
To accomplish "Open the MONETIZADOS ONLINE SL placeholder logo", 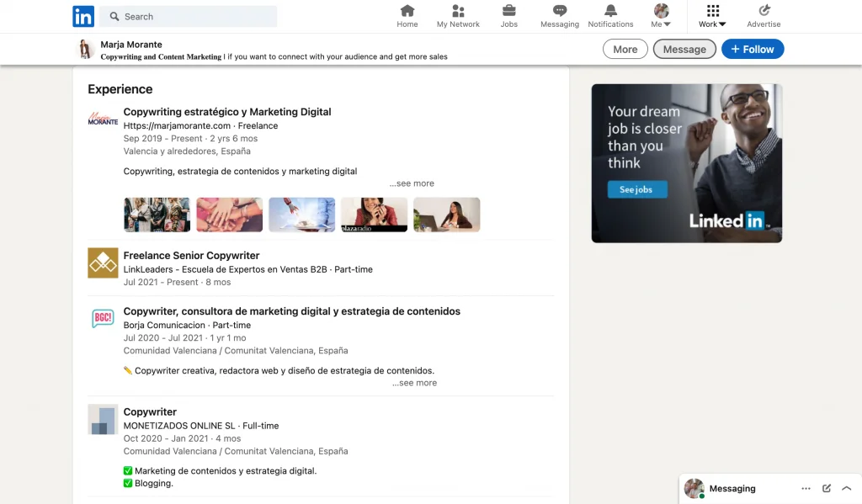I will coord(103,419).
